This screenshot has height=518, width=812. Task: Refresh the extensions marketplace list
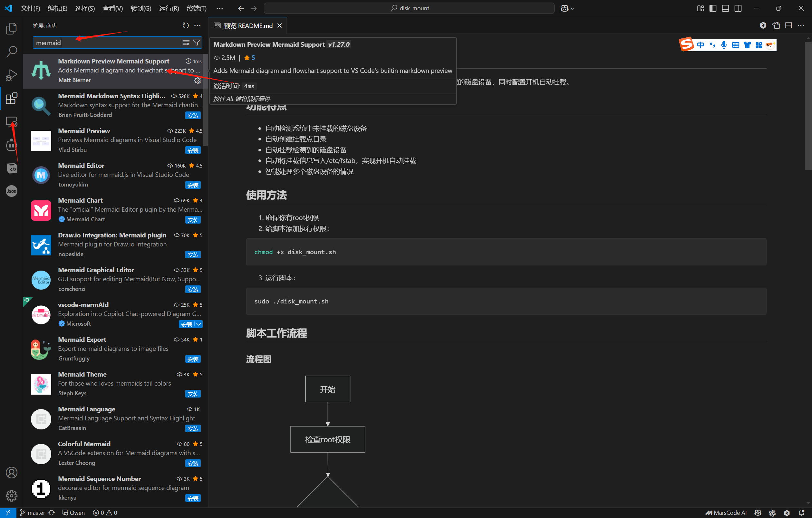click(x=186, y=26)
